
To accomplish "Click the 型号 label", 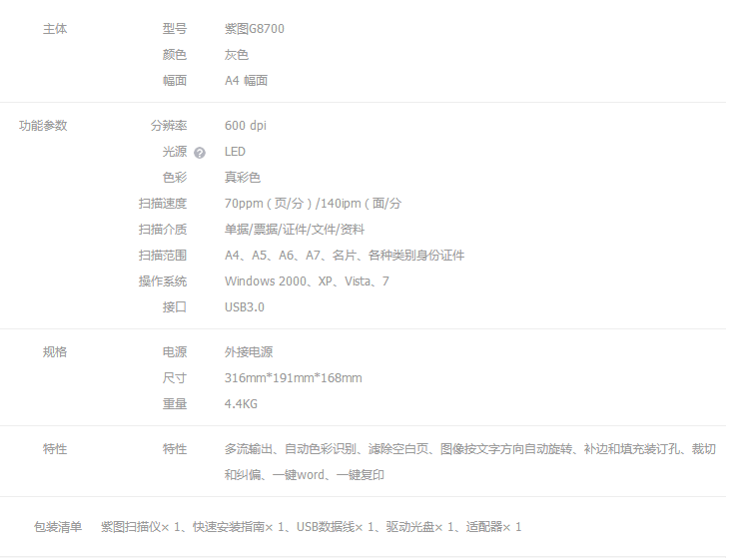I will pos(175,29).
